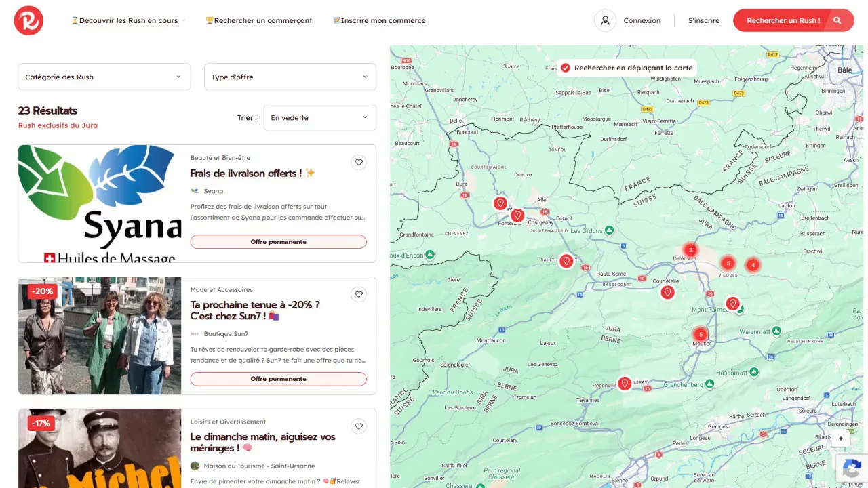Open Ta prochaine tenue à -20% title
The width and height of the screenshot is (868, 488).
[x=255, y=310]
